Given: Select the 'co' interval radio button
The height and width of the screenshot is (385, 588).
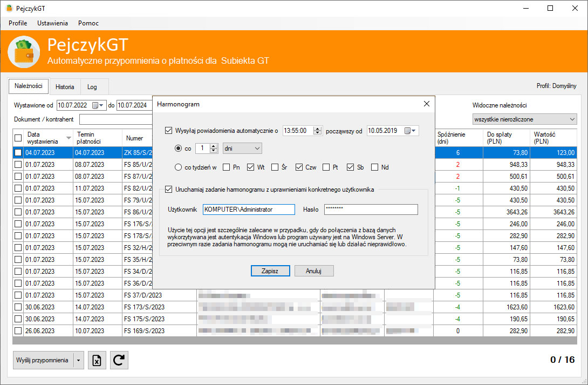Looking at the screenshot, I should point(178,148).
